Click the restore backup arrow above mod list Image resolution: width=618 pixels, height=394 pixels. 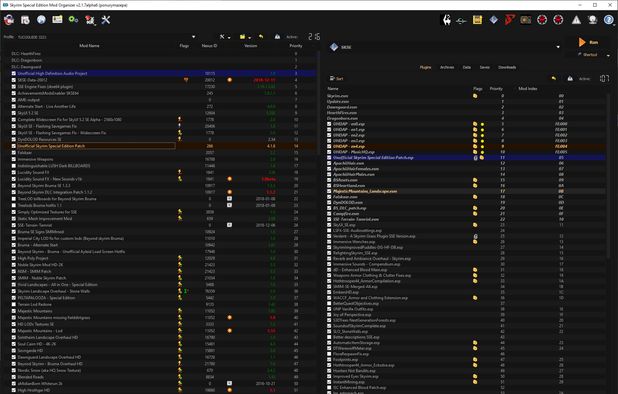[x=261, y=37]
